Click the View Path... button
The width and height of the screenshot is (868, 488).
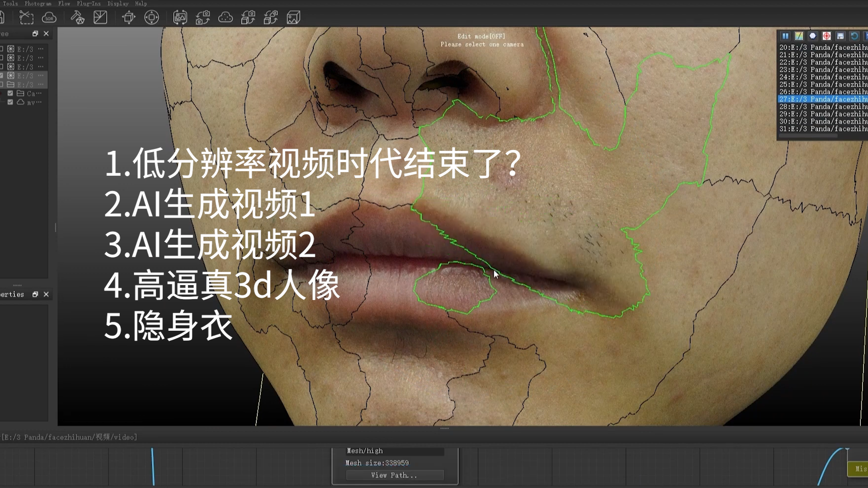(394, 475)
